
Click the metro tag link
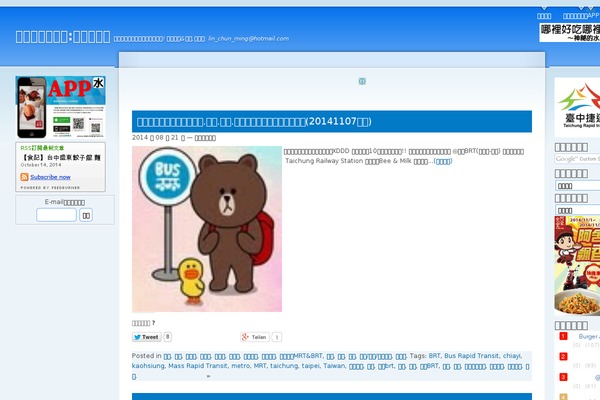pos(240,366)
